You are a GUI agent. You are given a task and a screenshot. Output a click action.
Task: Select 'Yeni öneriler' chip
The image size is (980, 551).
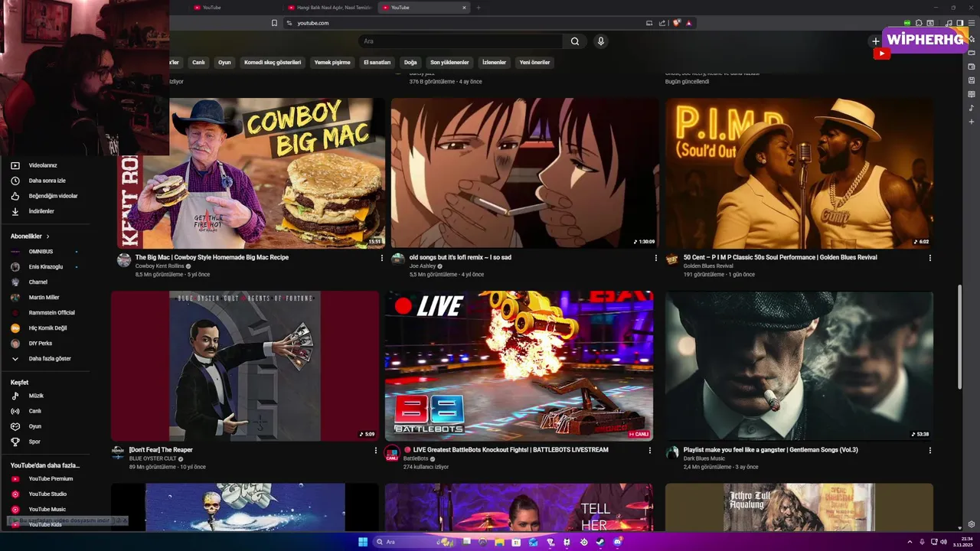pos(534,63)
